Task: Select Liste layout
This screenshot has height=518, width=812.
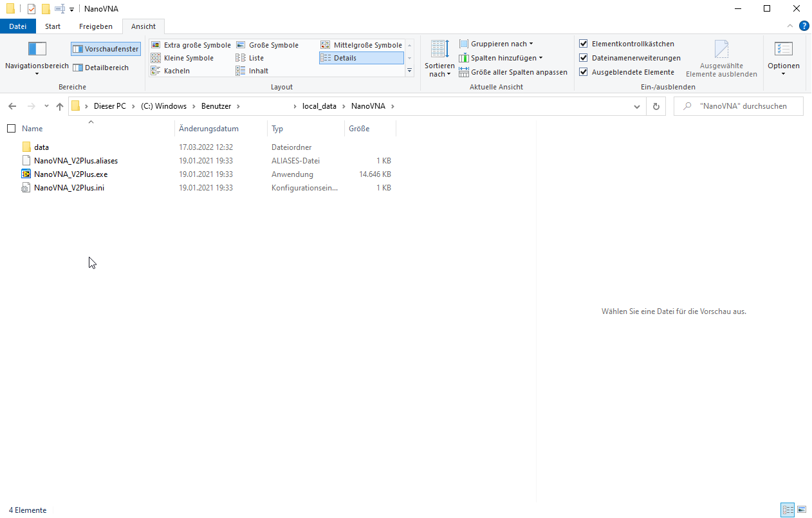Action: click(250, 58)
